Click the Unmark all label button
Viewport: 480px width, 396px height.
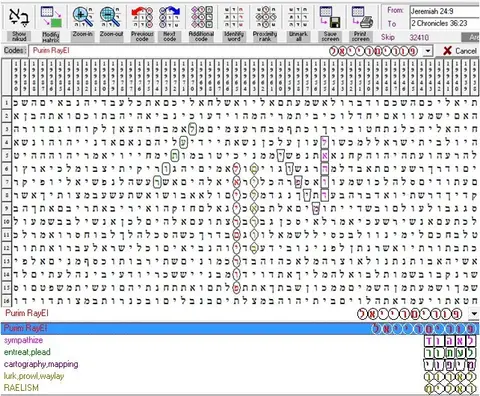(298, 36)
